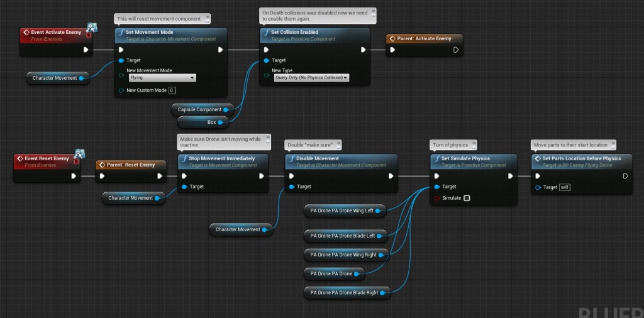This screenshot has width=644, height=318.
Task: Toggle the pin icon on 'Double make sure' comment
Action: (338, 145)
